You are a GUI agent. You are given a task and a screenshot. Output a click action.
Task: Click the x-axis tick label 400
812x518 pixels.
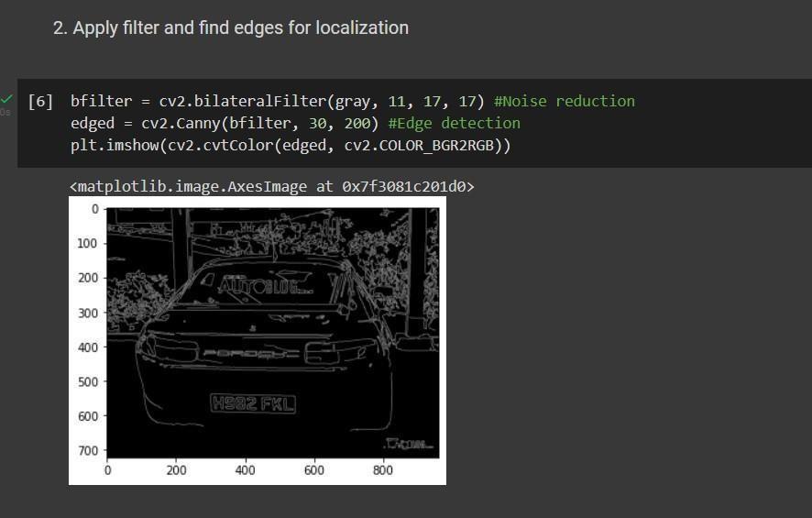point(245,470)
